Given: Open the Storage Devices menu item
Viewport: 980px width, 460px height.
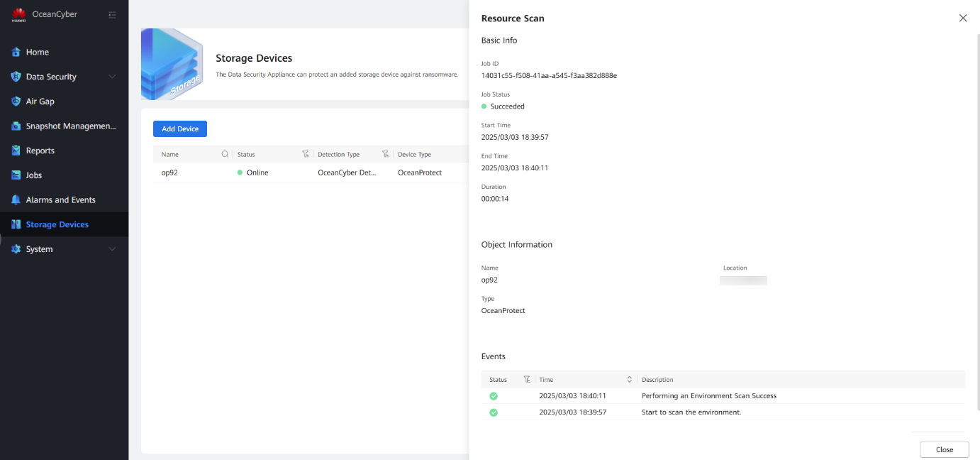Looking at the screenshot, I should (x=57, y=224).
